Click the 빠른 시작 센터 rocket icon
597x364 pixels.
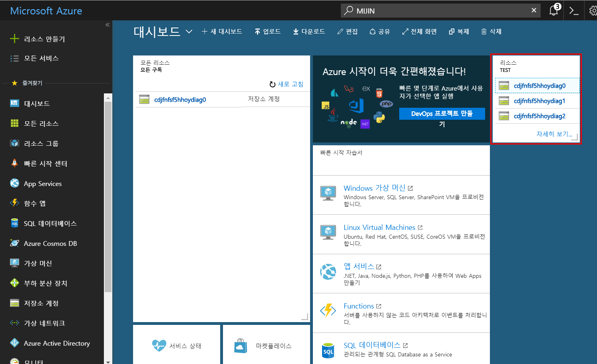(x=14, y=163)
